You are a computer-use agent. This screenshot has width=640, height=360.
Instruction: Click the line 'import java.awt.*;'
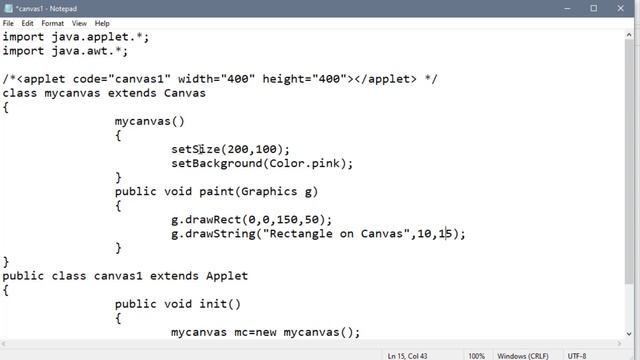pyautogui.click(x=65, y=51)
